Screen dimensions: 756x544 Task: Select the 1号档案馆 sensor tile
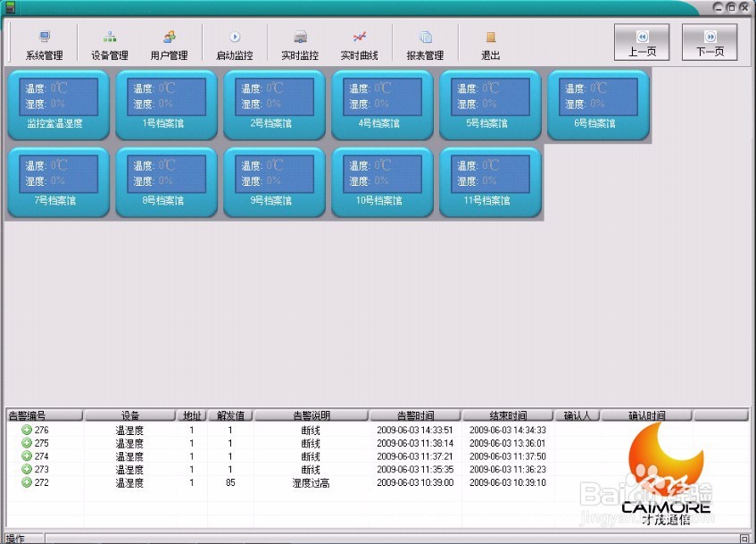click(166, 105)
